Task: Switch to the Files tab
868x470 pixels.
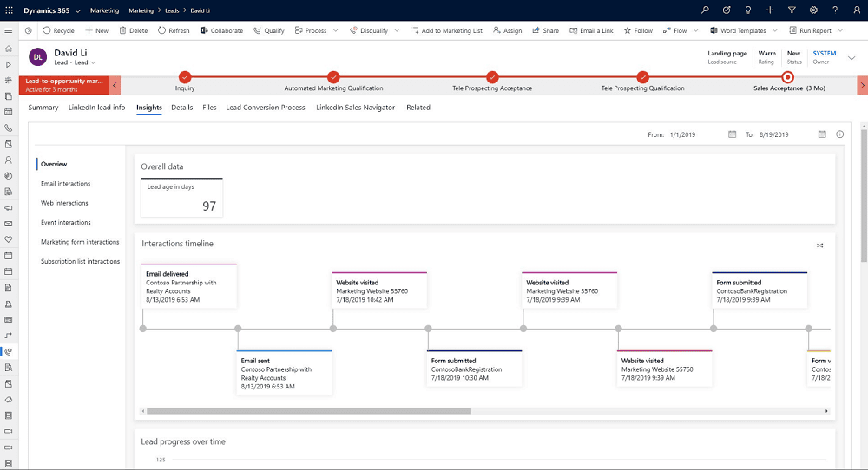Action: point(209,108)
